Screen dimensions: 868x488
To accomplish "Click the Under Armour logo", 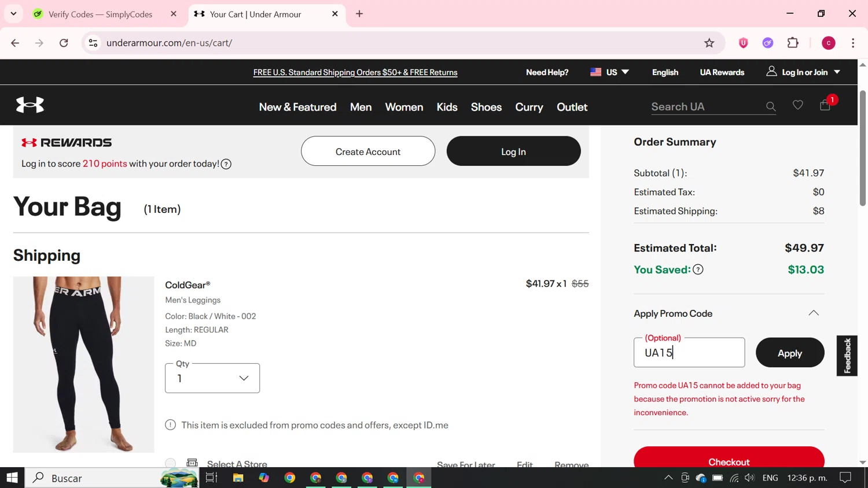I will coord(30,105).
